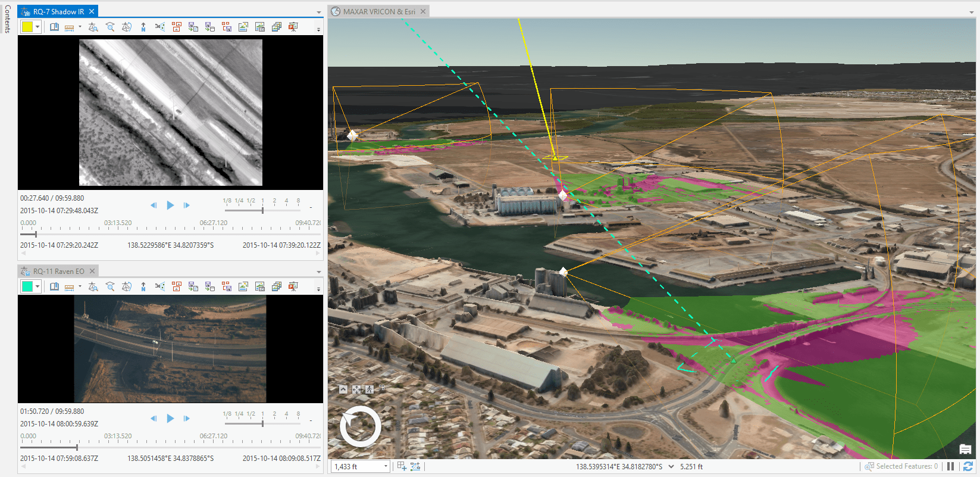Screen dimensions: 980x477
Task: Select measure tool in RQ-7 Shadow IR toolbar
Action: [69, 27]
